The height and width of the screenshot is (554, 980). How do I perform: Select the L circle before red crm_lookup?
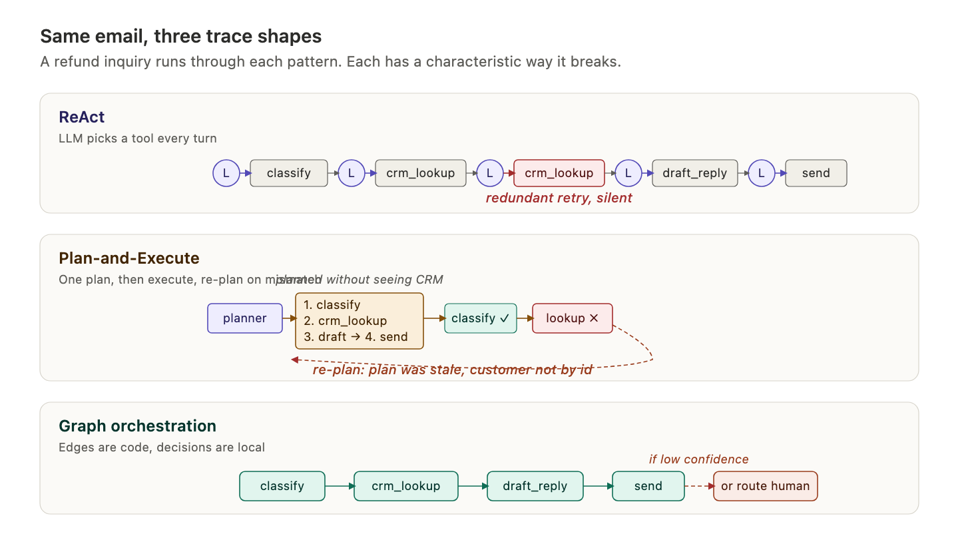[490, 173]
